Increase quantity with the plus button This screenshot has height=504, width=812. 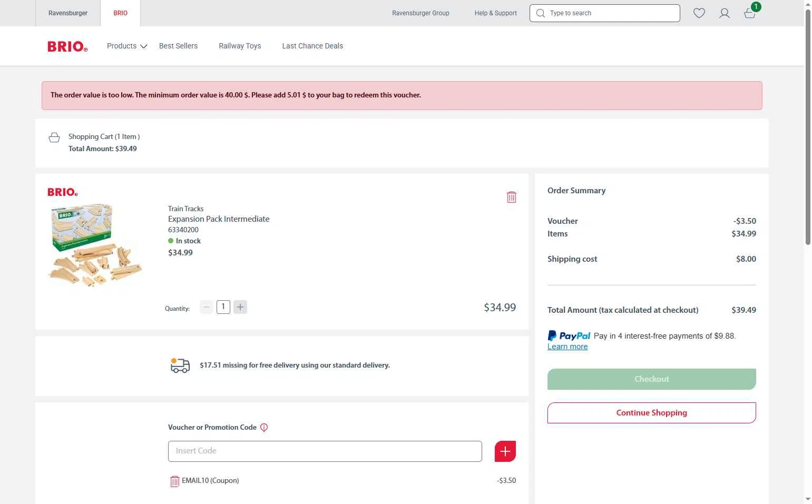tap(240, 307)
